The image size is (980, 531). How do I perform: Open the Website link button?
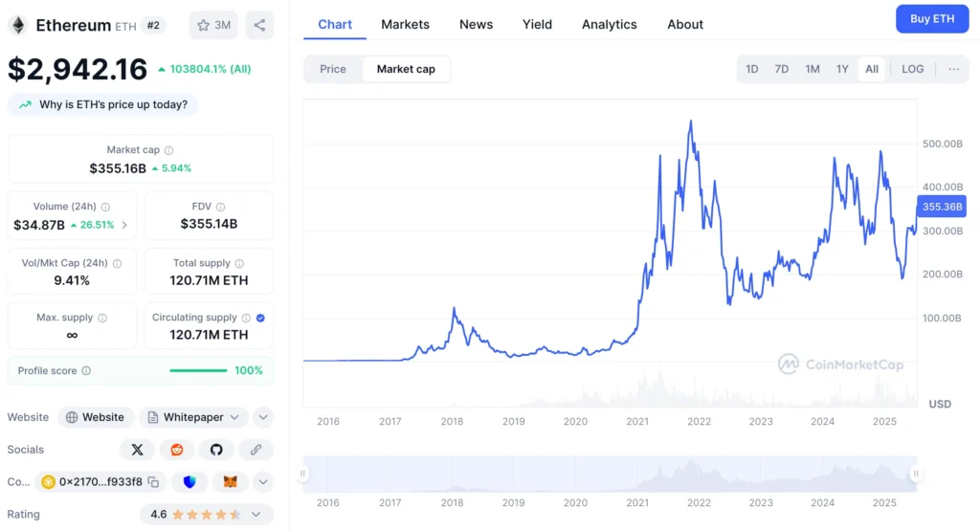pos(96,417)
